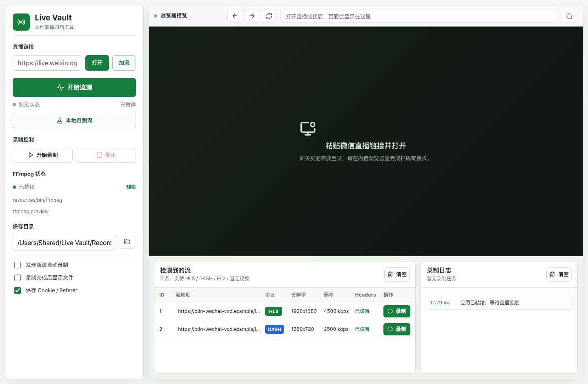Click the 11:29:44 log entry

coord(499,303)
